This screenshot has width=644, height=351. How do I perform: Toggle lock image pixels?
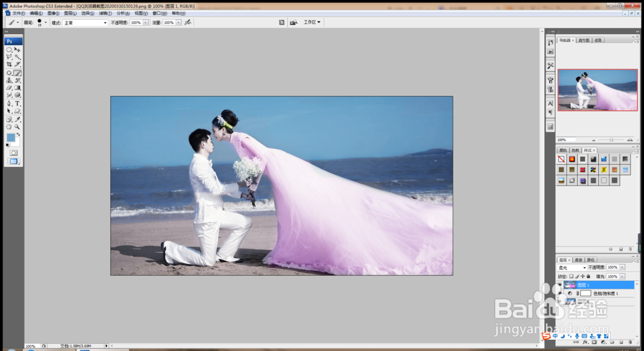click(577, 276)
